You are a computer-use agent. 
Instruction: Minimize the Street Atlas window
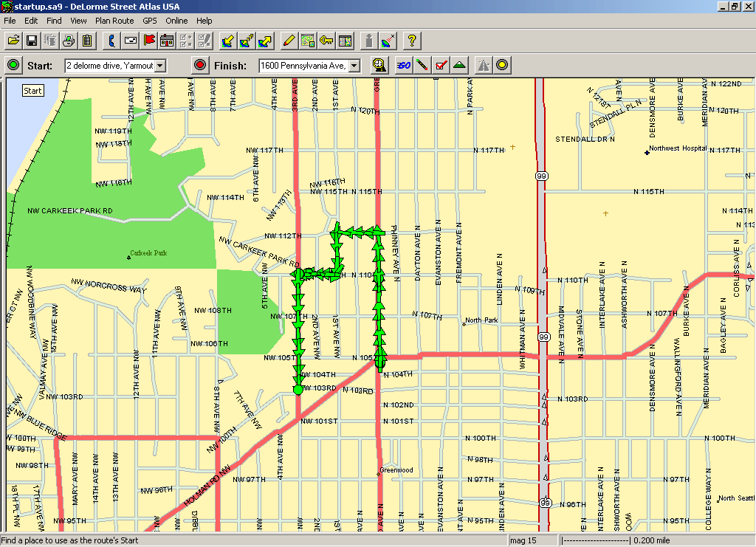[723, 7]
